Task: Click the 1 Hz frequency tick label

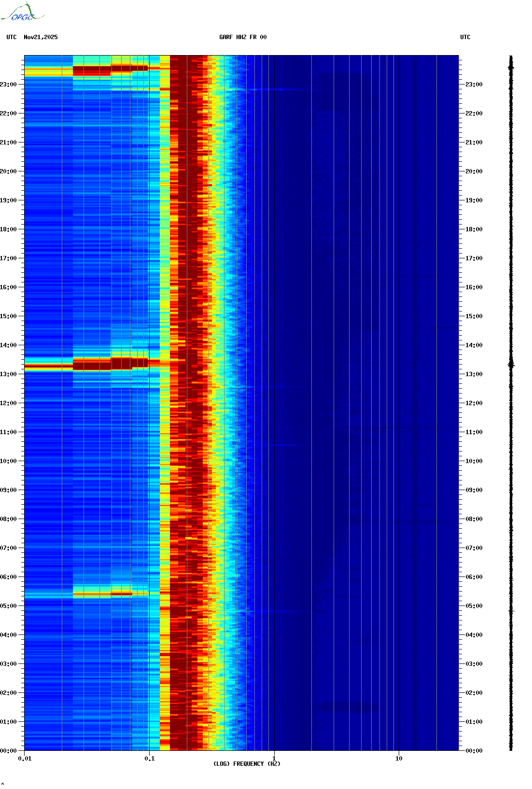Action: 274,759
